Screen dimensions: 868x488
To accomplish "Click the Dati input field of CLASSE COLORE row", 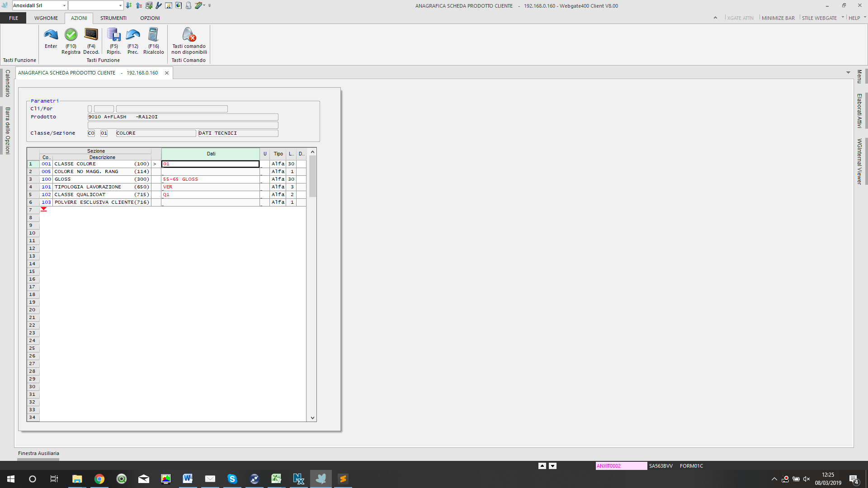I will [211, 164].
